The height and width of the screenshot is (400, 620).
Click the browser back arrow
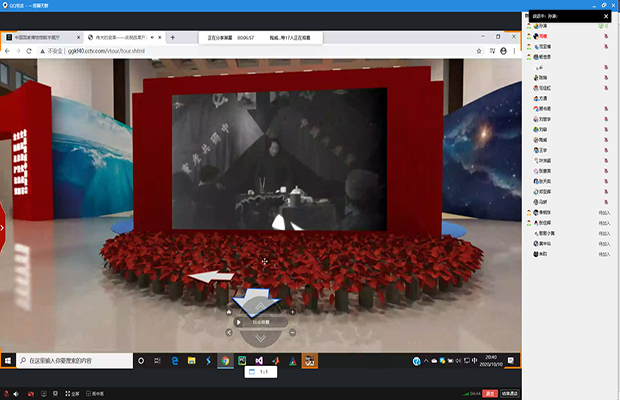pos(6,51)
